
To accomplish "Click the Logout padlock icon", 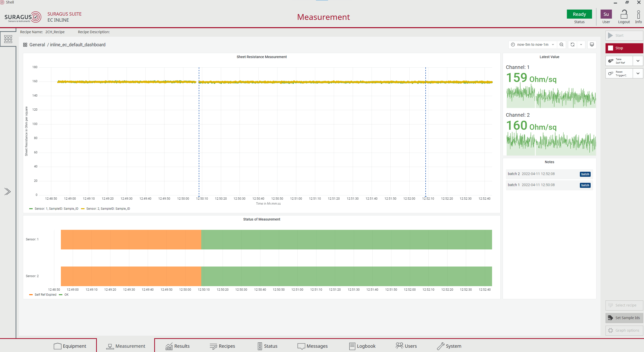I will [624, 15].
